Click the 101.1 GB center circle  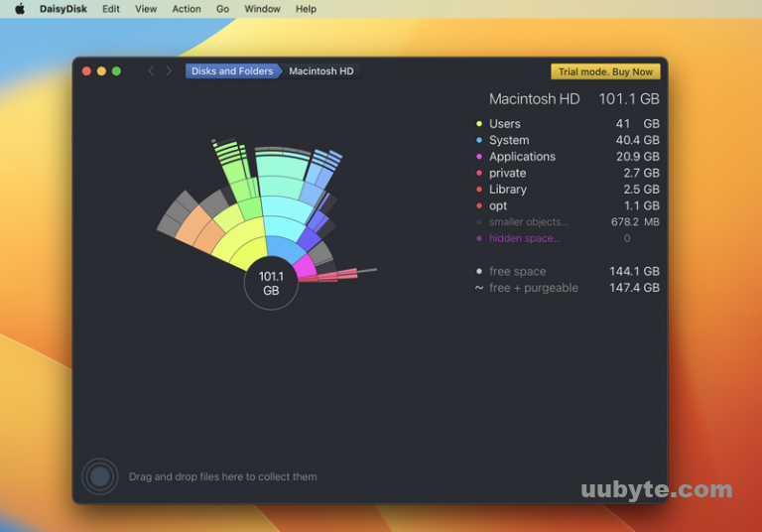point(271,284)
